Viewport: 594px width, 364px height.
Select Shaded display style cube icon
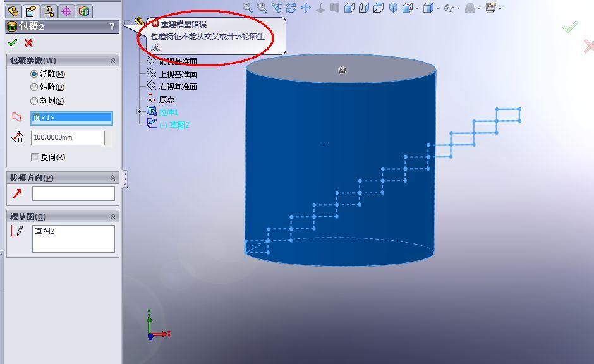393,8
